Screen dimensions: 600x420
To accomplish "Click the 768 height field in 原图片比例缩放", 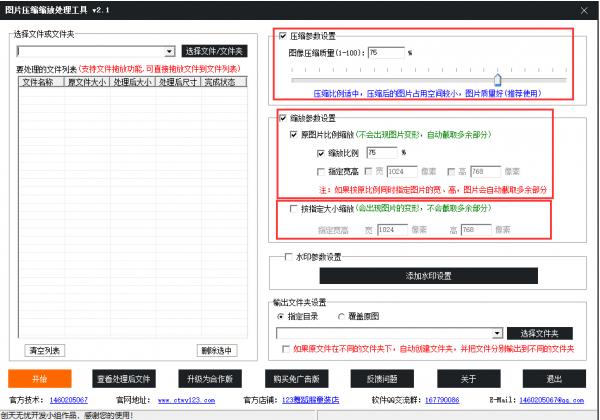I will tap(485, 171).
